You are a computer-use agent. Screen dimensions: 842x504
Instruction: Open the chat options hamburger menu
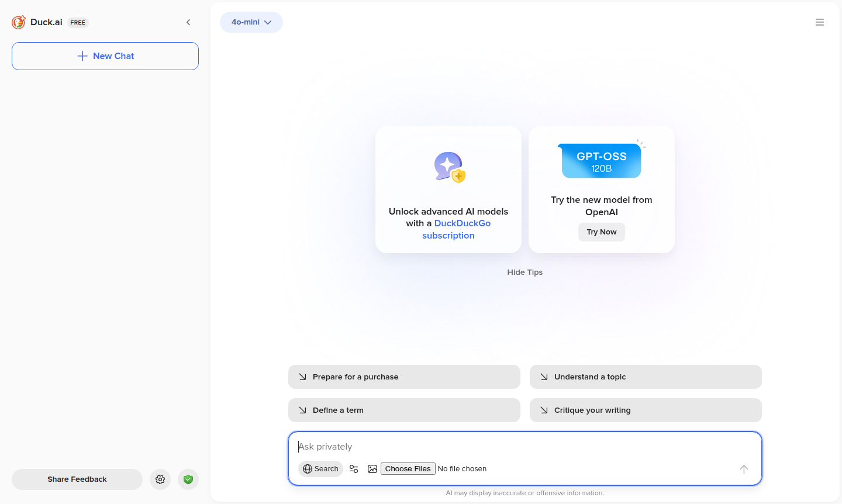[819, 22]
